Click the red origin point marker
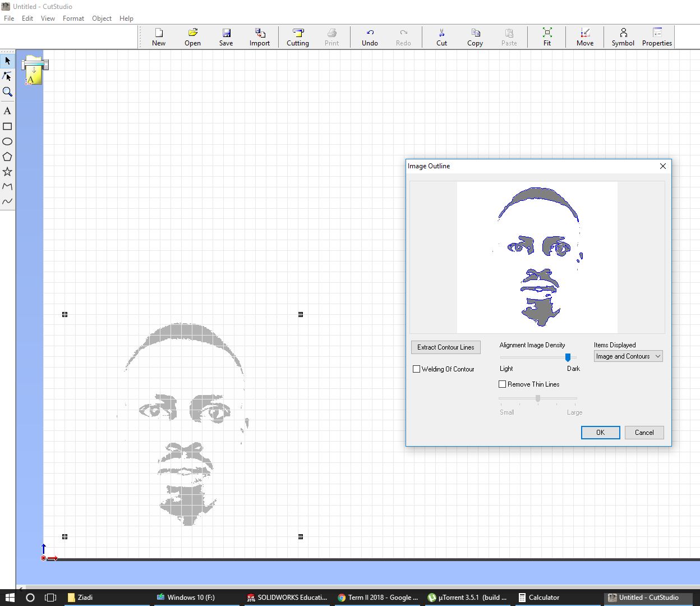 43,558
